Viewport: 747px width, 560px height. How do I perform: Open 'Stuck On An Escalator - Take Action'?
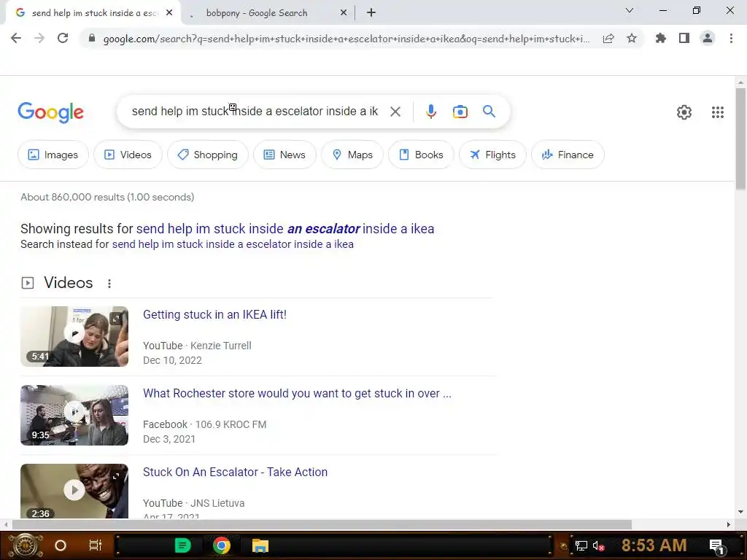pyautogui.click(x=235, y=472)
